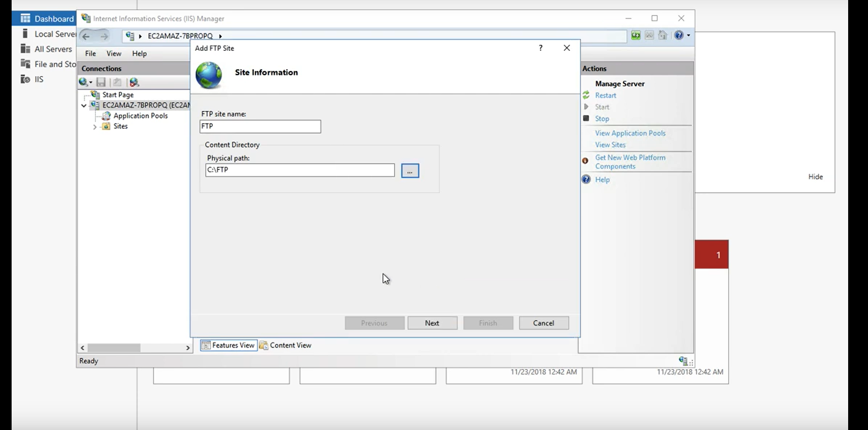Switch to the Content View tab
The height and width of the screenshot is (430, 868).
pyautogui.click(x=286, y=345)
